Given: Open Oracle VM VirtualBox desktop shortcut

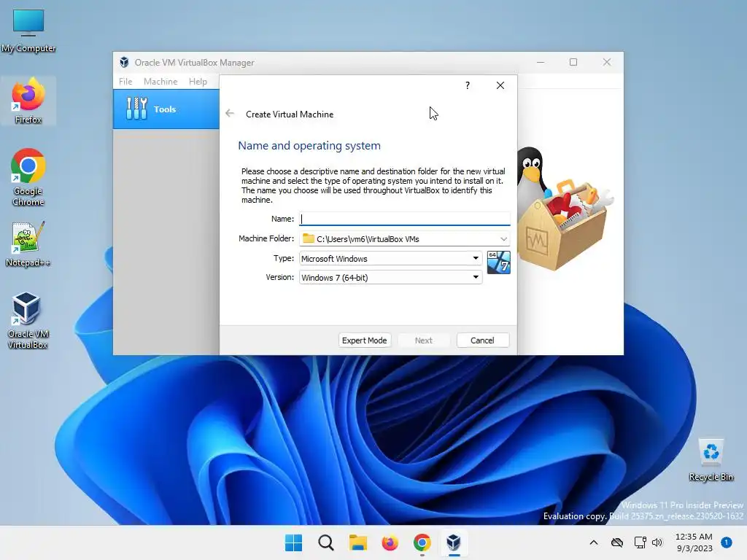Looking at the screenshot, I should [28, 320].
